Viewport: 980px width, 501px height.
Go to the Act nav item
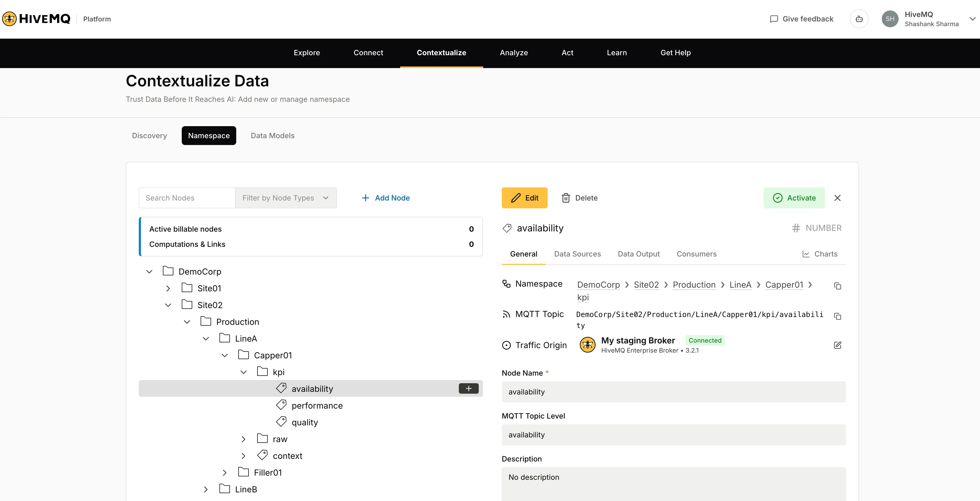tap(567, 53)
